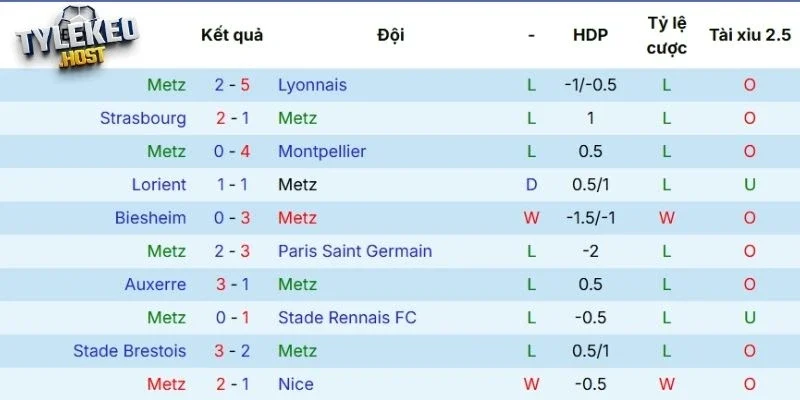
Task: Open the Strasbourg team link
Action: pos(143,118)
